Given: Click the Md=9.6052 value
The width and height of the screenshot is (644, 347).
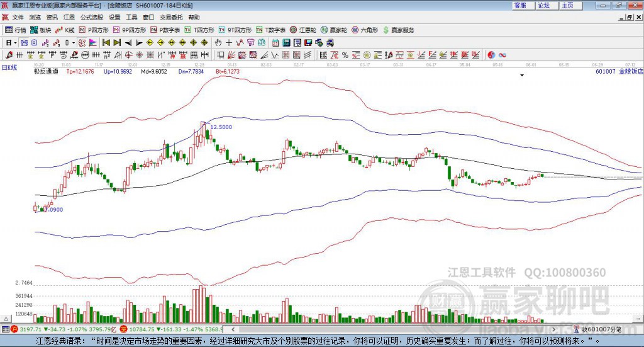Looking at the screenshot, I should point(154,72).
